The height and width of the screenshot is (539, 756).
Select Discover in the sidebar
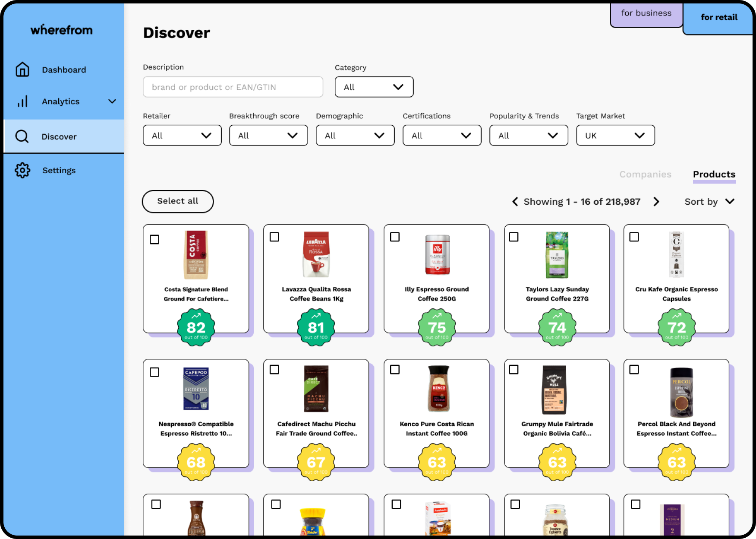tap(64, 136)
